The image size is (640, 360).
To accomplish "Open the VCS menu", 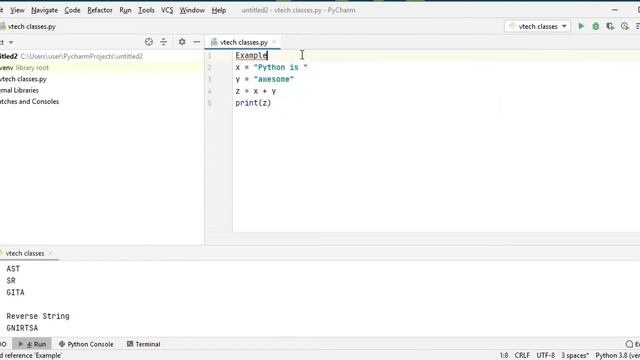I will [x=167, y=10].
